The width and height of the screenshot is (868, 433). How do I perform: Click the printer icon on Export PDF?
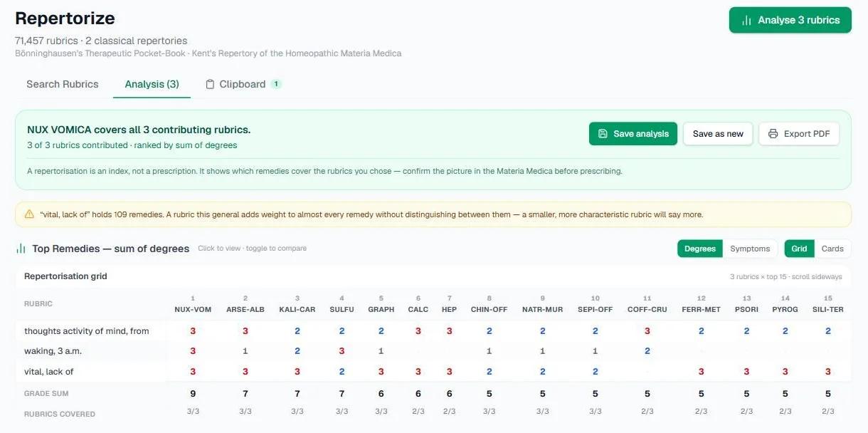click(773, 134)
